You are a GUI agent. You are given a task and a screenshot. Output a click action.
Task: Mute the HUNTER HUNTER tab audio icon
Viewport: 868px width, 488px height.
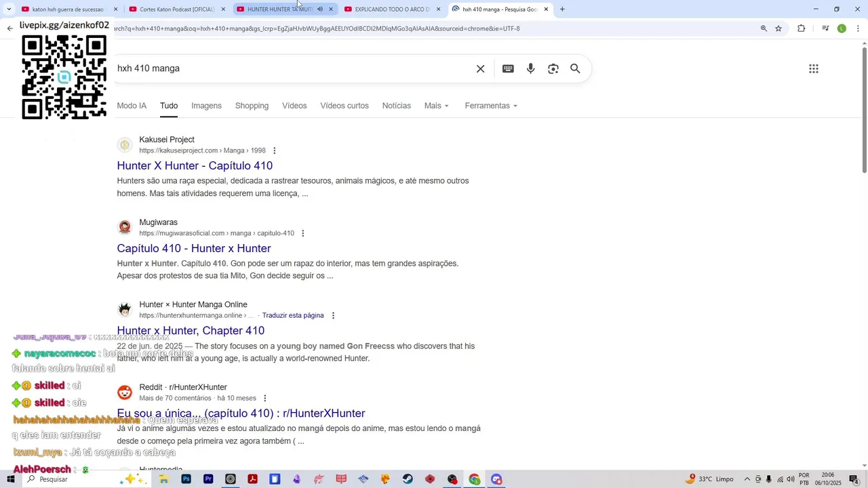coord(320,9)
